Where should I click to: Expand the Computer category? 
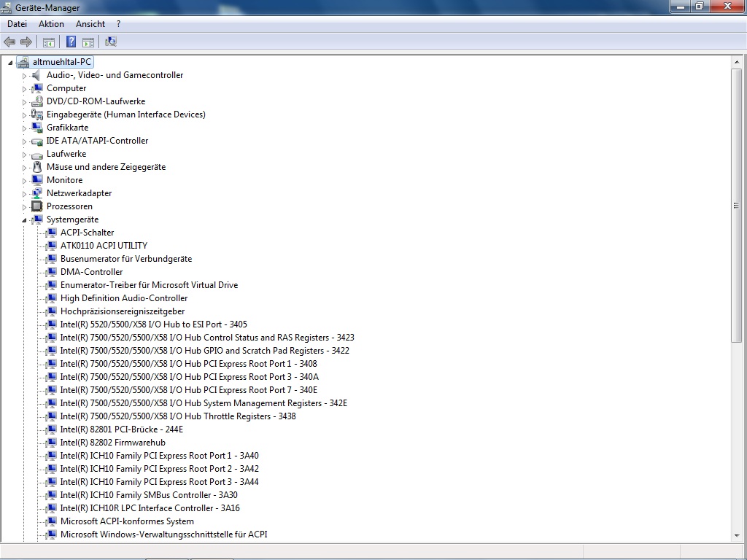pos(24,89)
